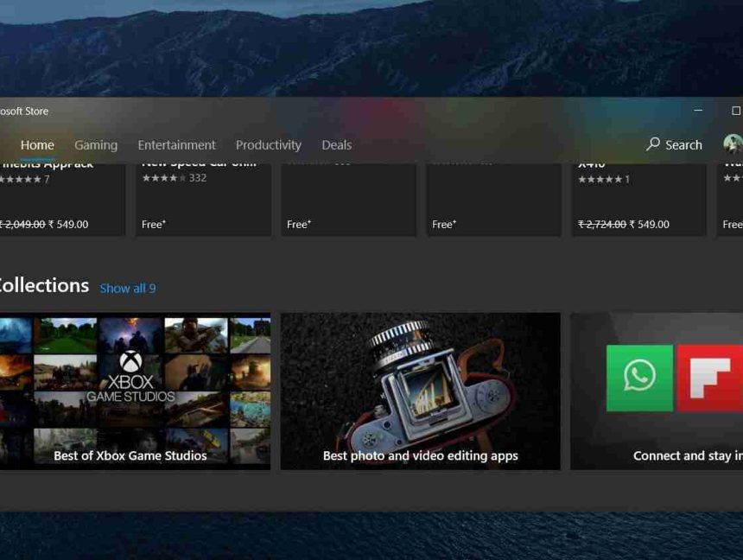
Task: Click the Microsoft Store window title
Action: click(24, 111)
